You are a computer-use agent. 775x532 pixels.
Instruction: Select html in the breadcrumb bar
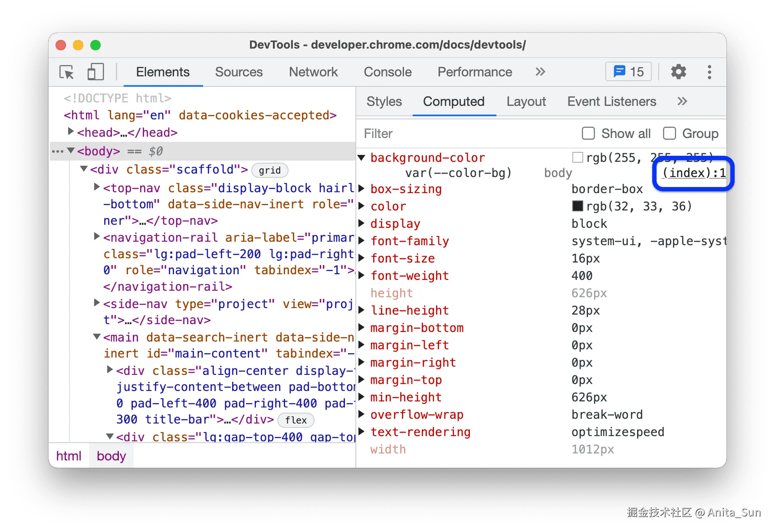pyautogui.click(x=69, y=456)
